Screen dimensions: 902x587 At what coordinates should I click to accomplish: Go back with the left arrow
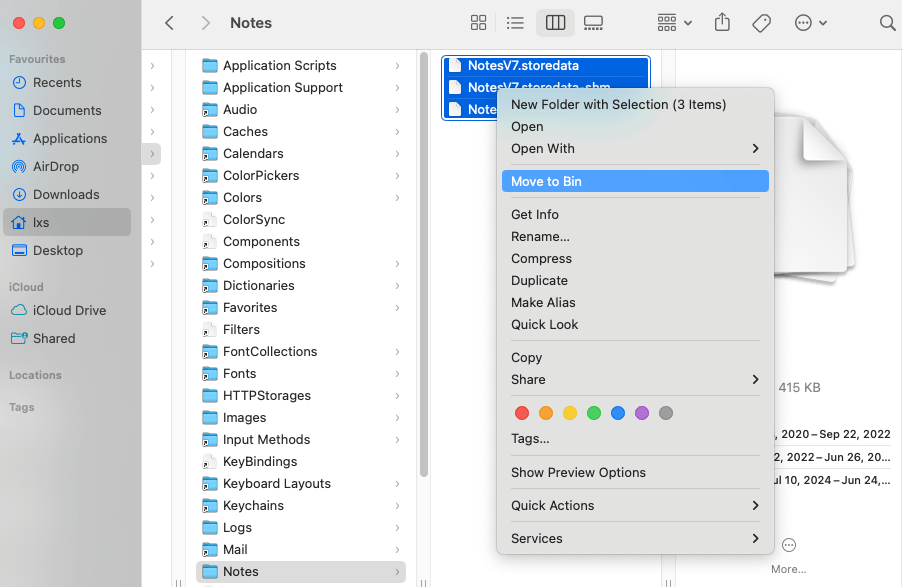(170, 23)
